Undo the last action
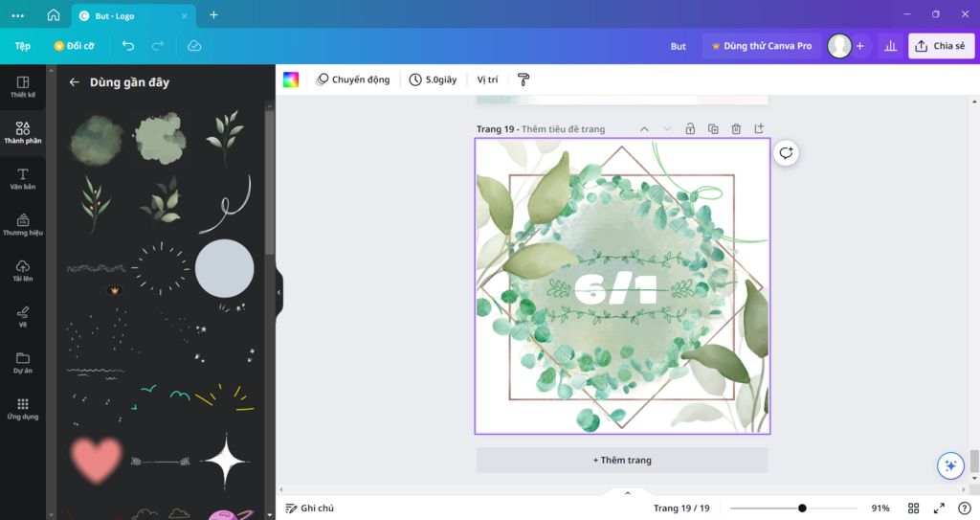The height and width of the screenshot is (520, 980). pyautogui.click(x=128, y=46)
